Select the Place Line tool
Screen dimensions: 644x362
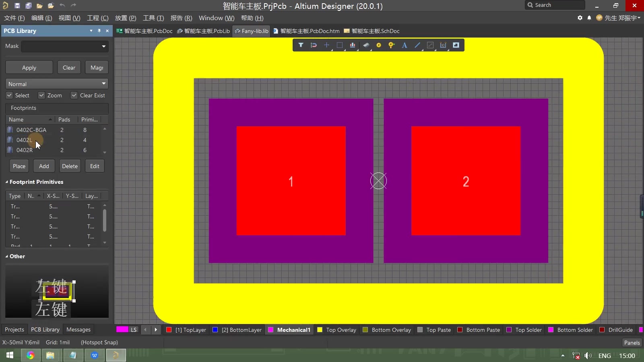pyautogui.click(x=417, y=45)
